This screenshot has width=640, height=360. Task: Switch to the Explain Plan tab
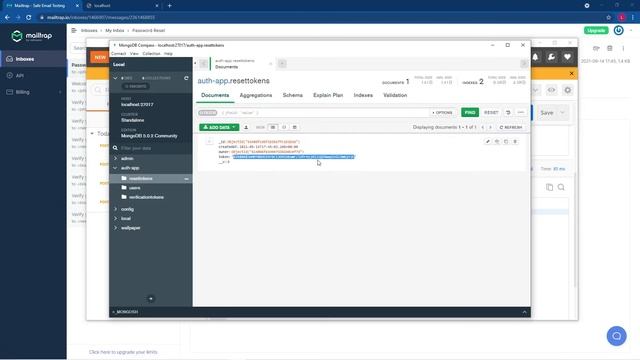[x=328, y=95]
